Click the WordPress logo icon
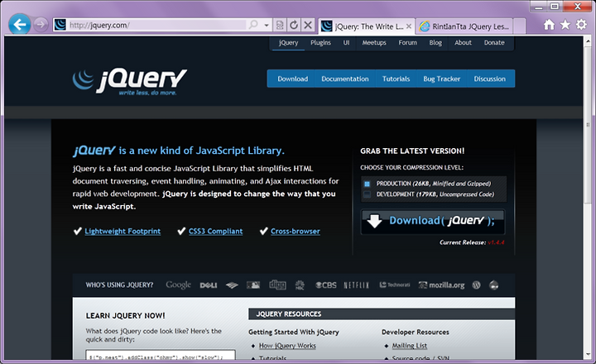The width and height of the screenshot is (596, 364). 476,285
